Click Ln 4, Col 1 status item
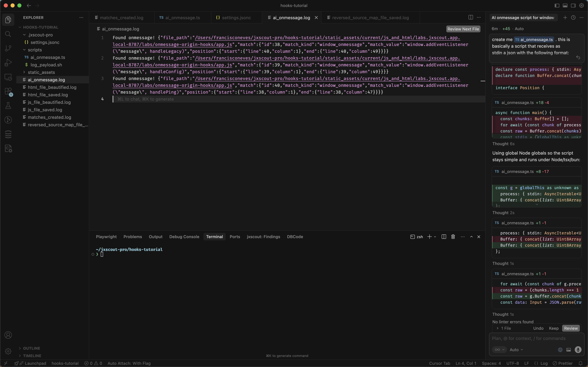The image size is (588, 367). click(466, 363)
